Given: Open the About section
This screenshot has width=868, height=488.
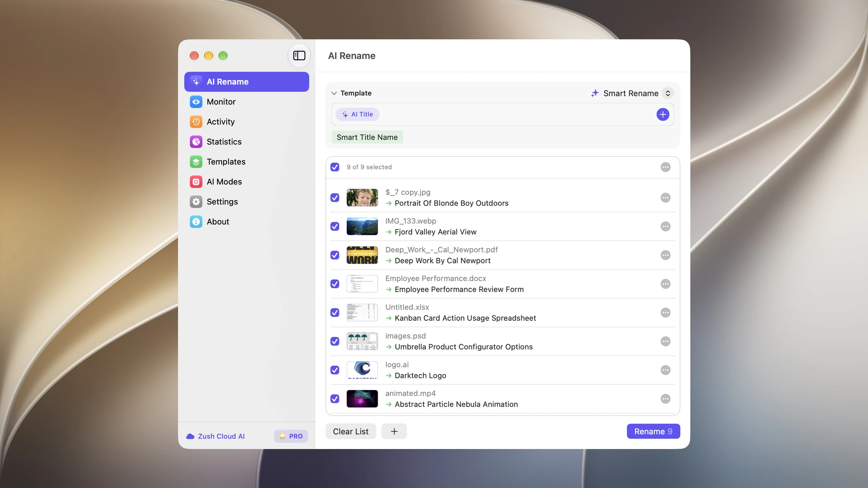Looking at the screenshot, I should point(246,222).
